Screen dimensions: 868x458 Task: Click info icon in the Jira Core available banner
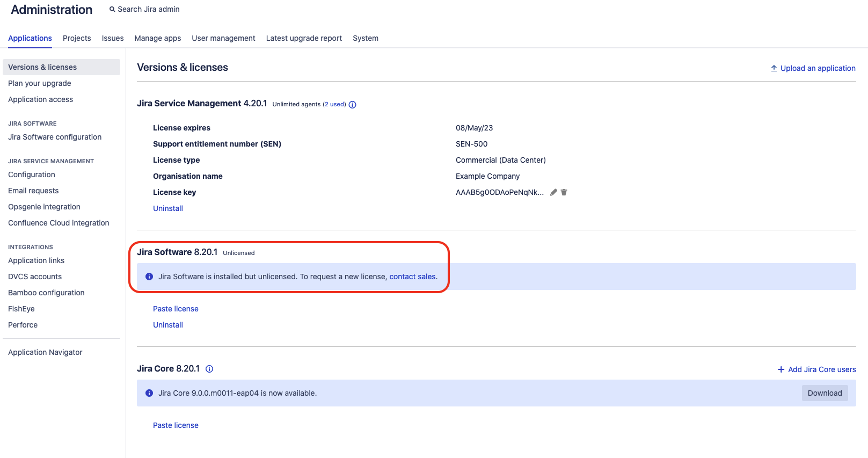click(x=149, y=393)
